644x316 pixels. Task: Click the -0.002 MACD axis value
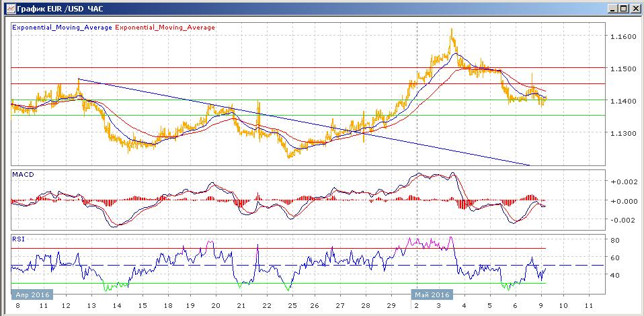(622, 221)
